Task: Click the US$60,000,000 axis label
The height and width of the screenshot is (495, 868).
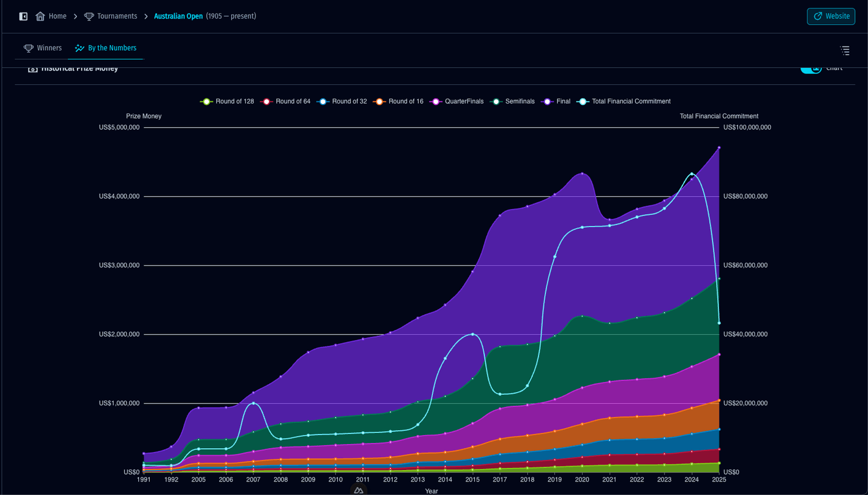Action: [x=745, y=266]
